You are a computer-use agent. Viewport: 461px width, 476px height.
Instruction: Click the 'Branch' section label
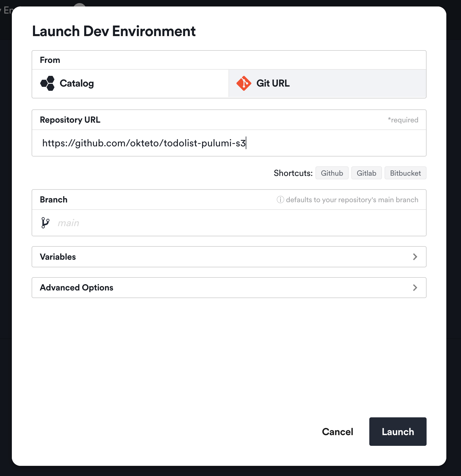point(54,200)
